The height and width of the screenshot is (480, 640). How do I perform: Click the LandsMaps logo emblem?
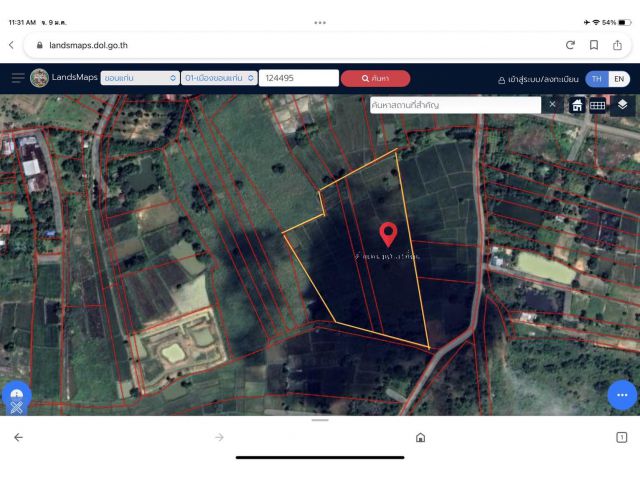click(x=39, y=78)
